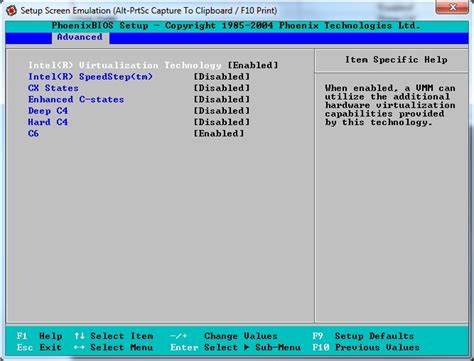Screen dimensions: 474x361
Task: Change C6 [Enabled] value
Action: point(219,133)
